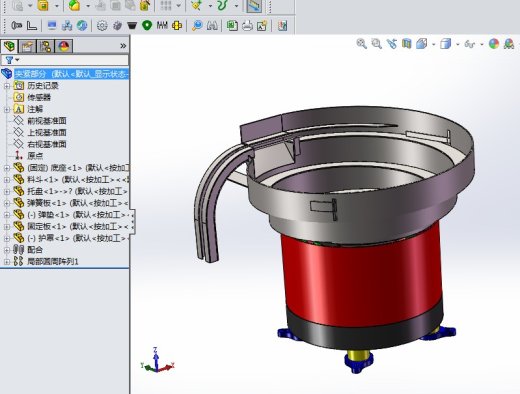Image resolution: width=520 pixels, height=394 pixels.
Task: Click the screw fastener toolbar icon
Action: pos(16,25)
